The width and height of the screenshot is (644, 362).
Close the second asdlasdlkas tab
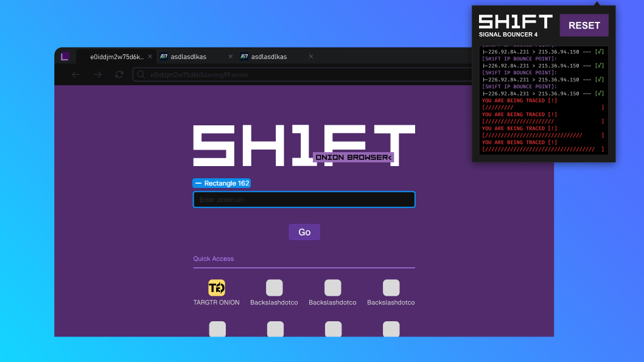click(311, 56)
